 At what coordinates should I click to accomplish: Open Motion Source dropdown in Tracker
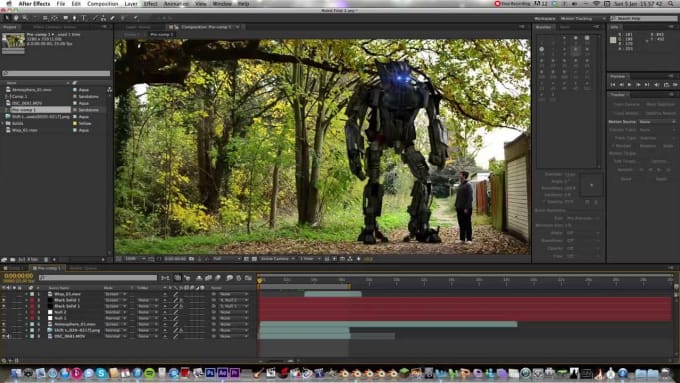point(657,122)
